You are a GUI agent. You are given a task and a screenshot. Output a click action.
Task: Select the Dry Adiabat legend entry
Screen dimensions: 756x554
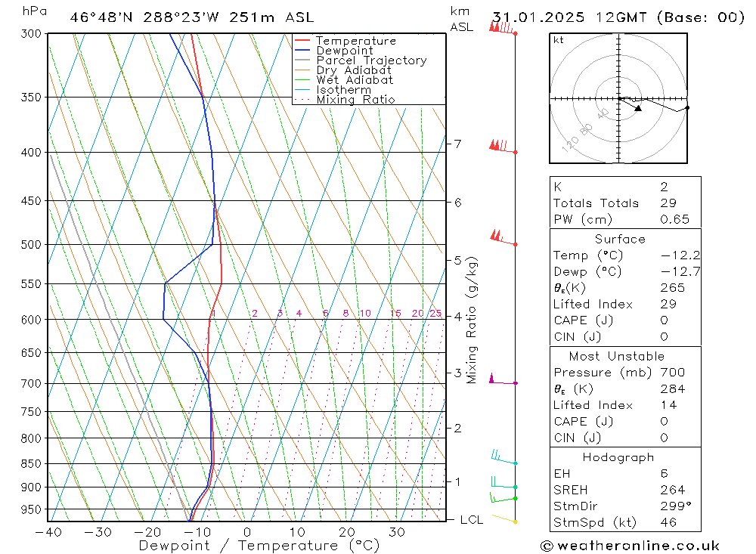coord(343,70)
